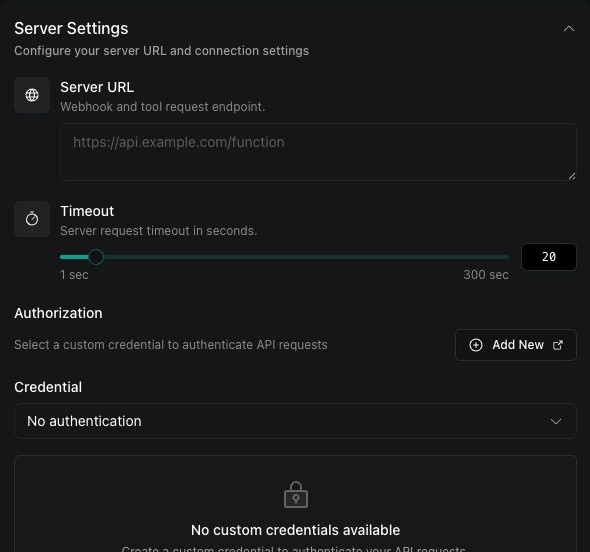The height and width of the screenshot is (552, 590).
Task: Click the "1 sec" slider minimum label
Action: click(74, 275)
